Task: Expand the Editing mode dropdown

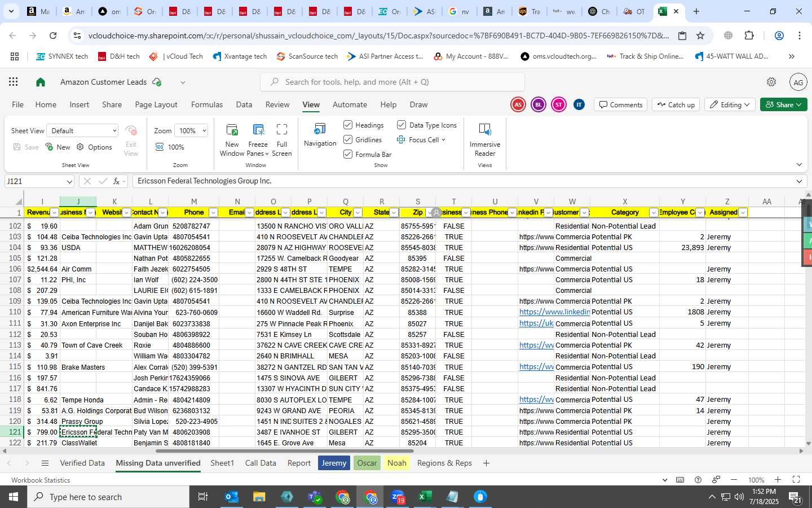Action: point(730,104)
